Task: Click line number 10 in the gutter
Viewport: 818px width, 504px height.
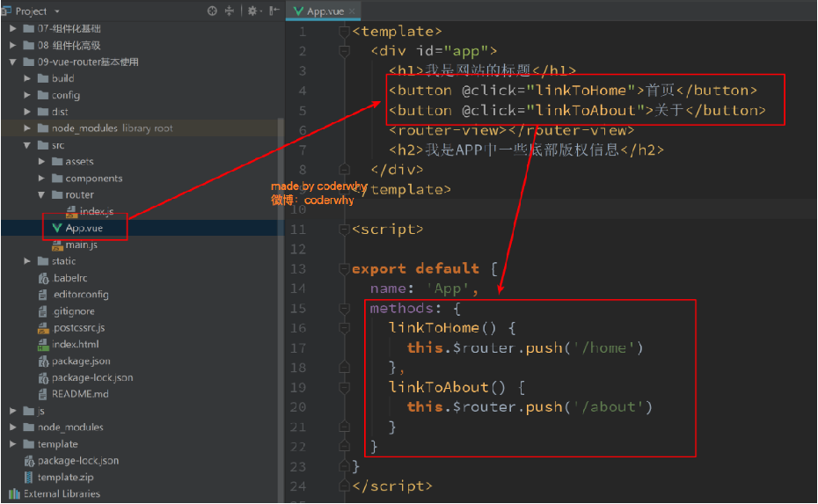Action: click(298, 209)
